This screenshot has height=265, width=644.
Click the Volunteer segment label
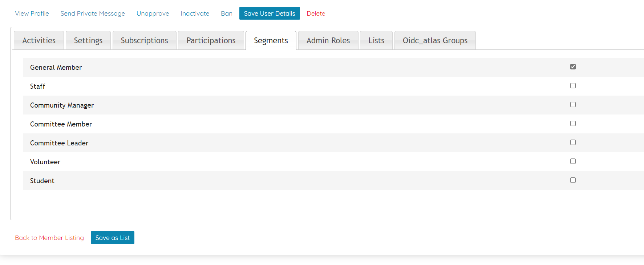[x=45, y=162]
